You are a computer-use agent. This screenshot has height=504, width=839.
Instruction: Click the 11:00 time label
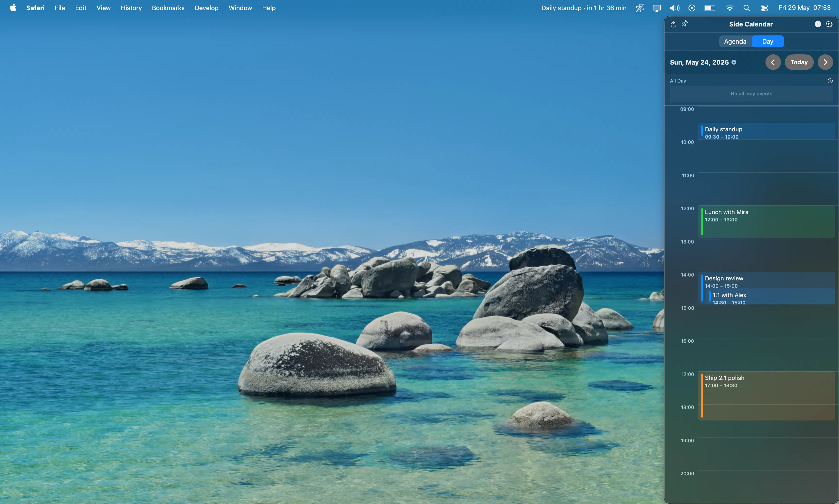[x=688, y=175]
